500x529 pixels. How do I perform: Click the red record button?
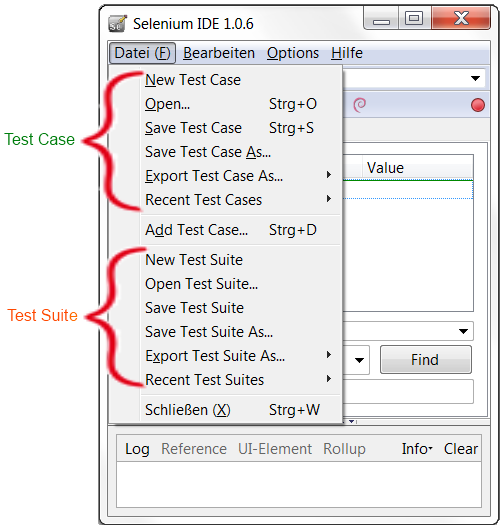(478, 105)
